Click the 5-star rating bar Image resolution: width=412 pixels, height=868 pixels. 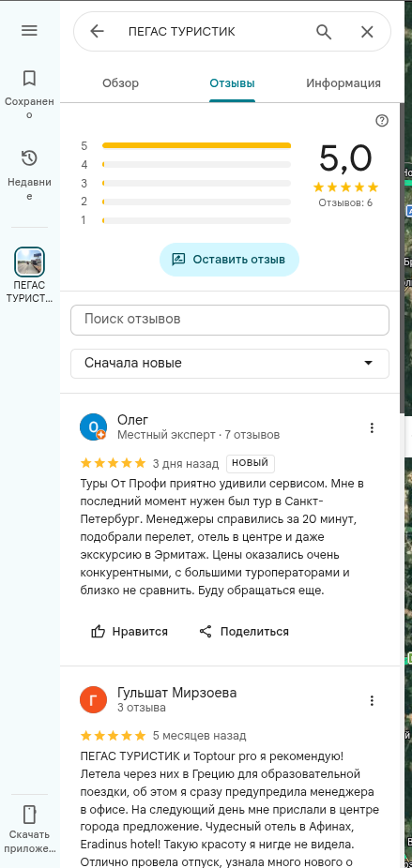pos(196,145)
